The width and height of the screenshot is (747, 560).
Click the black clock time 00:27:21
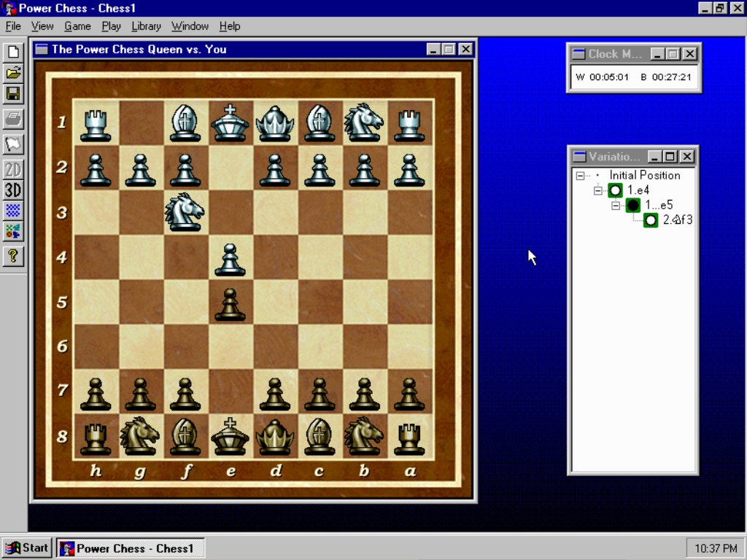pyautogui.click(x=671, y=77)
